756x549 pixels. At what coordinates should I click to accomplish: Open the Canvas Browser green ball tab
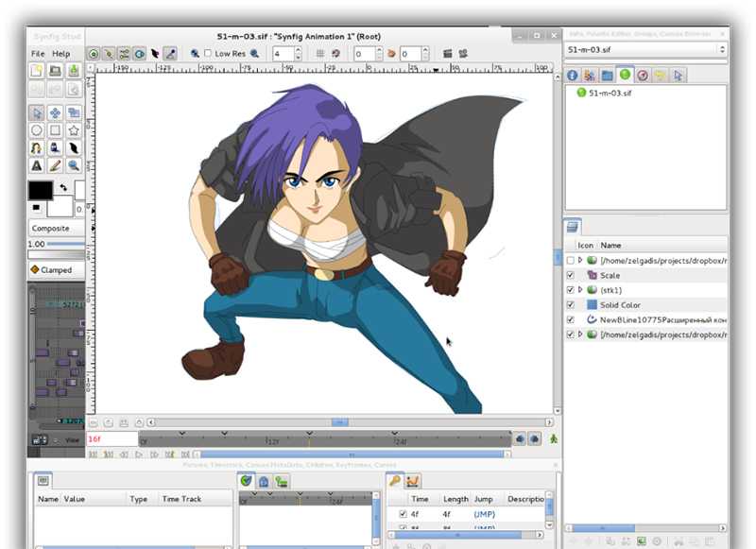625,75
